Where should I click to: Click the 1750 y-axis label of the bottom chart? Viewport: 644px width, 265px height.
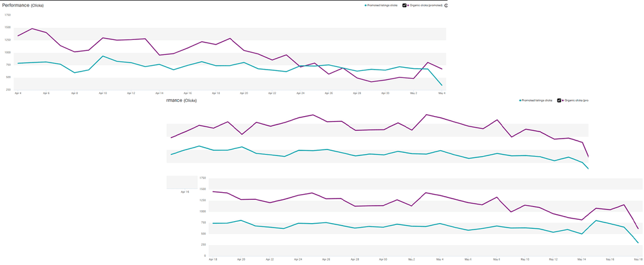pyautogui.click(x=202, y=178)
